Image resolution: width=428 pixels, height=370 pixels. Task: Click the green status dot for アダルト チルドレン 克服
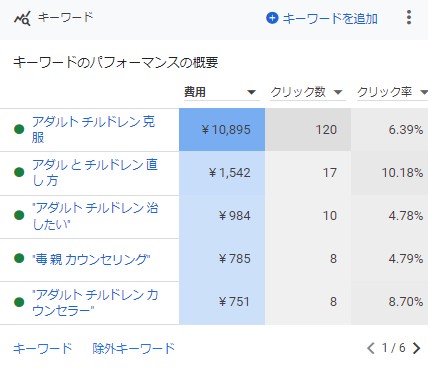tap(19, 129)
